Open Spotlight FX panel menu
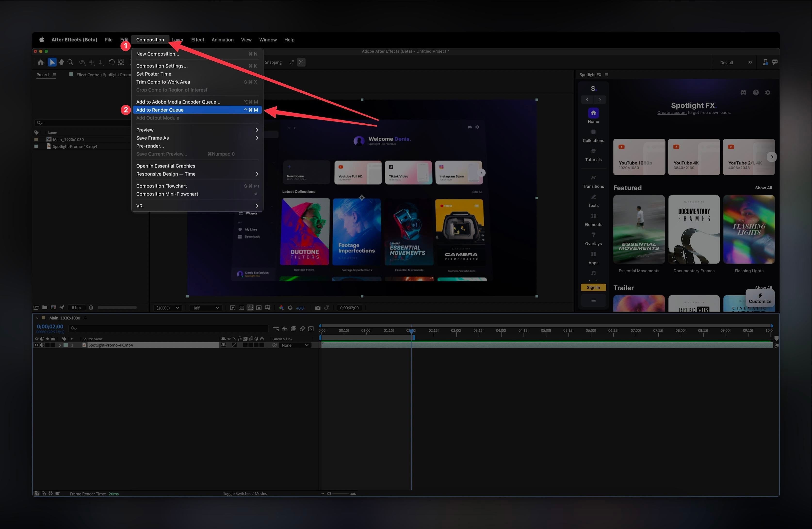 (x=606, y=75)
